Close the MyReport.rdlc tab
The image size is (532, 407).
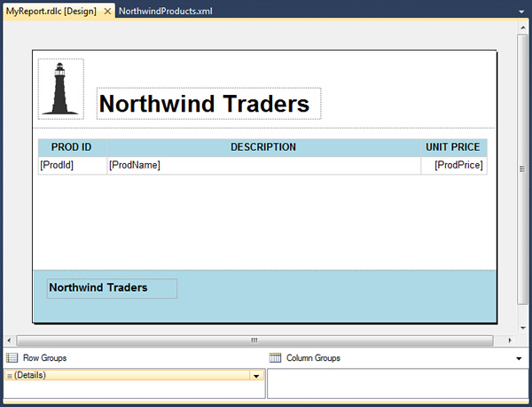tap(107, 12)
